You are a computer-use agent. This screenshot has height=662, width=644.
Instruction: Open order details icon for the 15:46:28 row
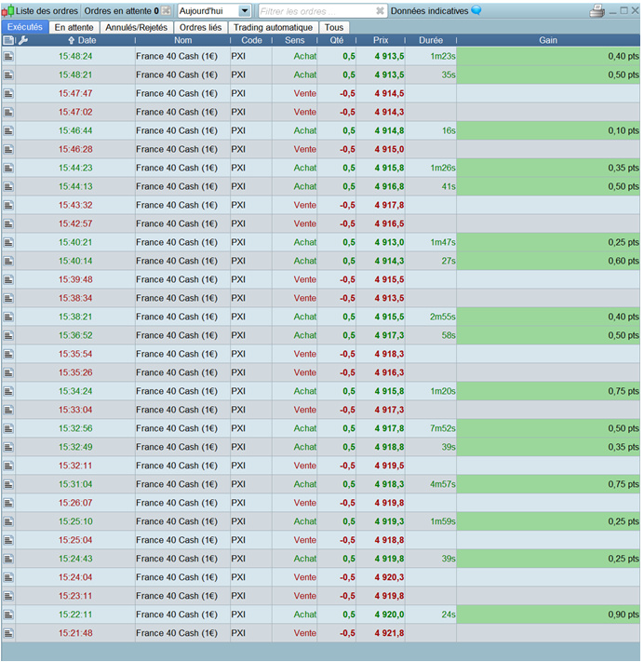point(8,149)
